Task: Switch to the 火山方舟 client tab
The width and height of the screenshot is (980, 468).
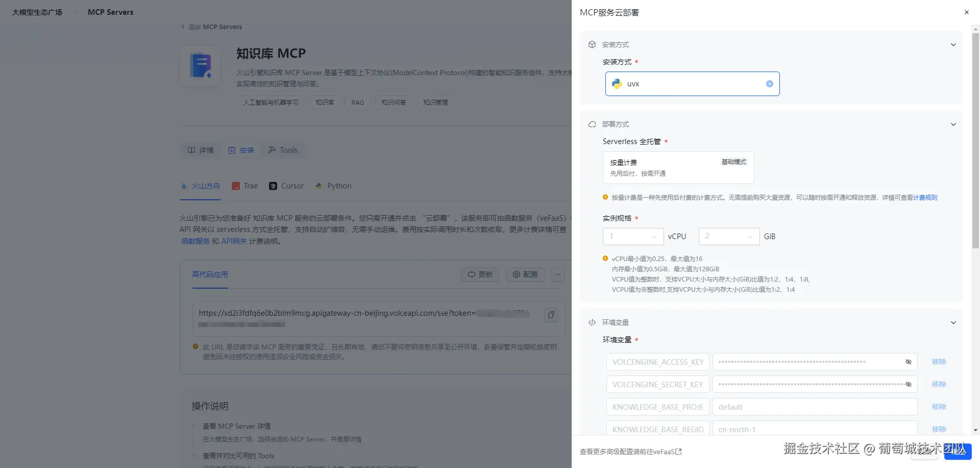Action: (201, 186)
